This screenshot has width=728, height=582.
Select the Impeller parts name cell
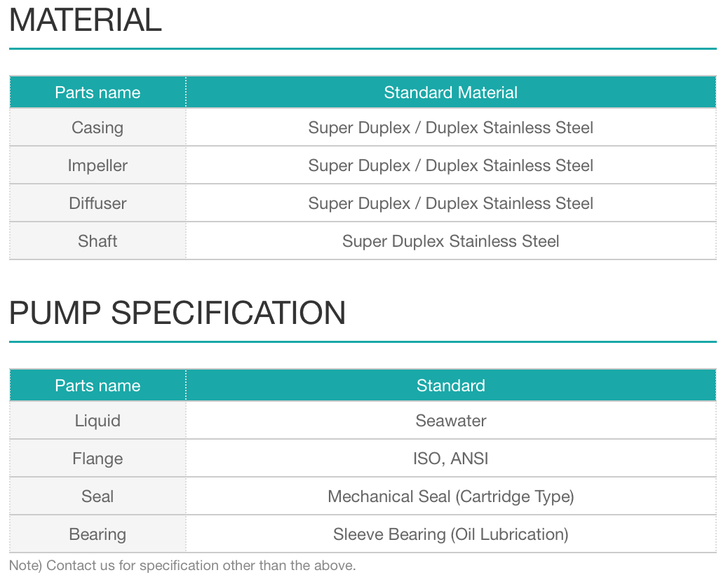pyautogui.click(x=97, y=165)
